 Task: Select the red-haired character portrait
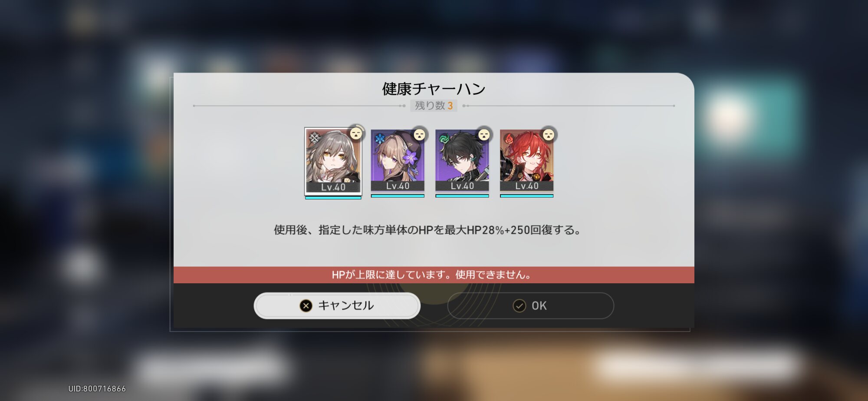[527, 160]
